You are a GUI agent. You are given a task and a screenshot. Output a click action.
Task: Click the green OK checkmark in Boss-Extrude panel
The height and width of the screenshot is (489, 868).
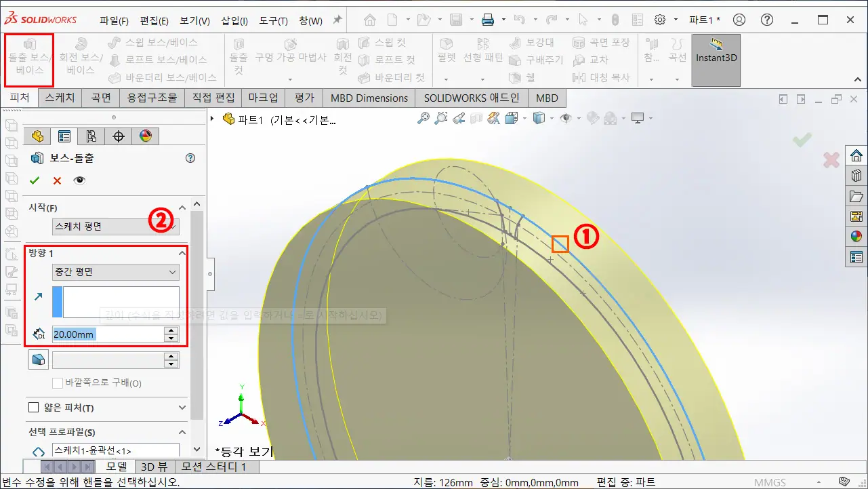35,180
